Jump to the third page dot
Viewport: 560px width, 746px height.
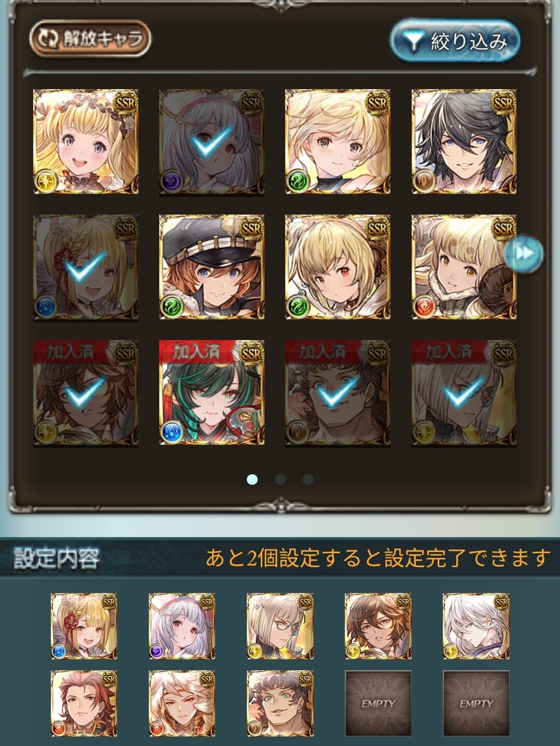click(x=308, y=480)
